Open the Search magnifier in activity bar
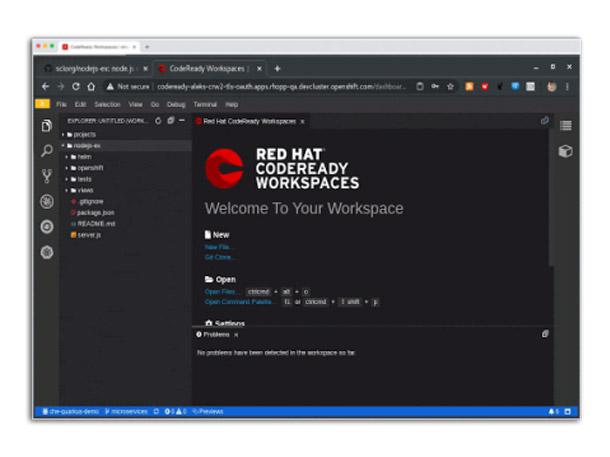This screenshot has width=610, height=457. click(x=47, y=151)
